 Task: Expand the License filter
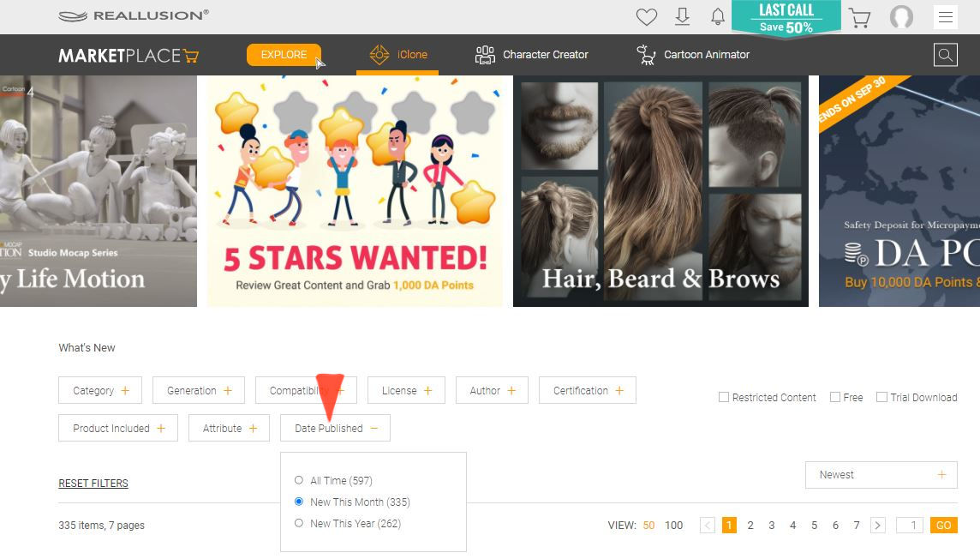point(406,390)
